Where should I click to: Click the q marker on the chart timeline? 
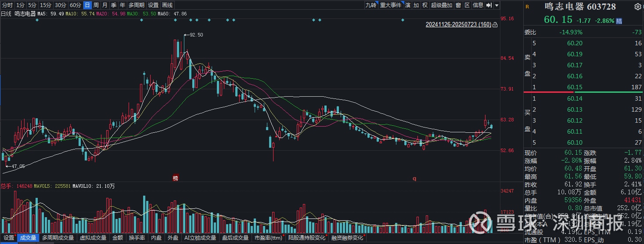pyautogui.click(x=414, y=178)
